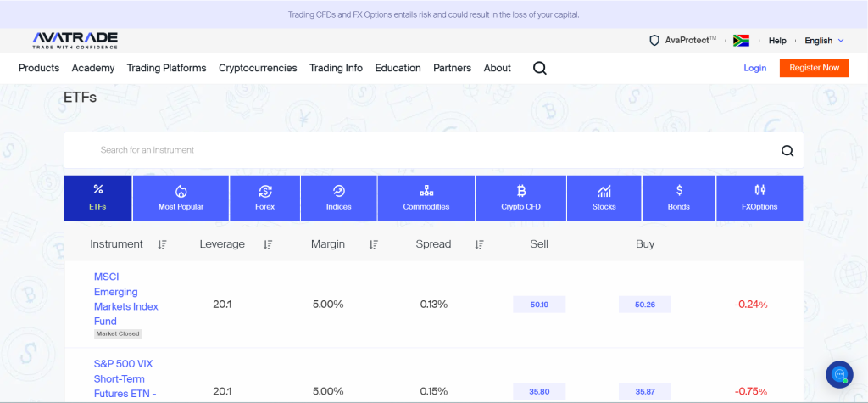Viewport: 868px width, 403px height.
Task: Click the Login link
Action: coord(755,68)
